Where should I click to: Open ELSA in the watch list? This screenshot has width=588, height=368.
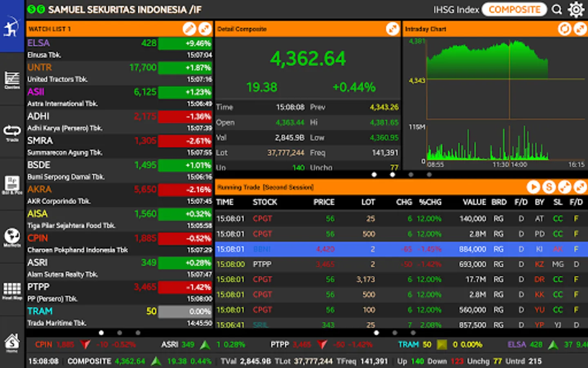click(120, 49)
